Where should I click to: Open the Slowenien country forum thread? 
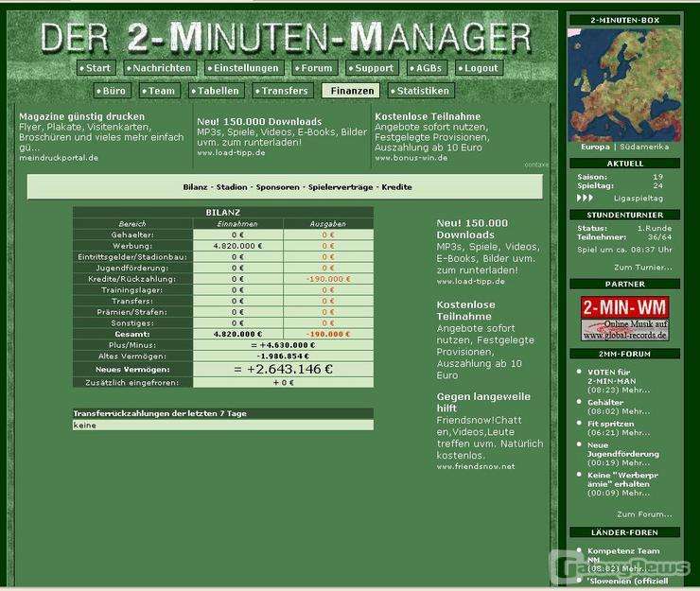tap(628, 581)
